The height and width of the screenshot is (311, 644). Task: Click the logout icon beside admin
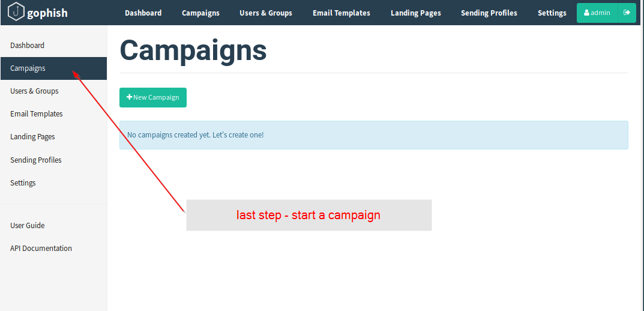[627, 13]
